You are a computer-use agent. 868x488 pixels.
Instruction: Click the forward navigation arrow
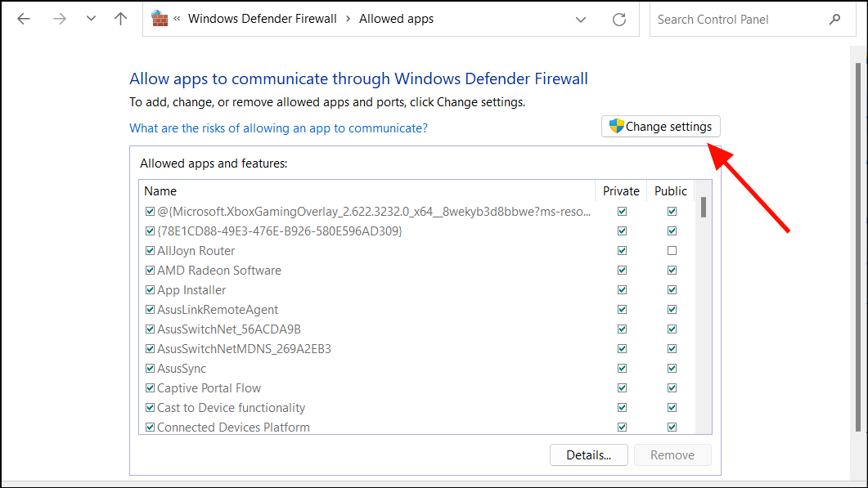(59, 18)
